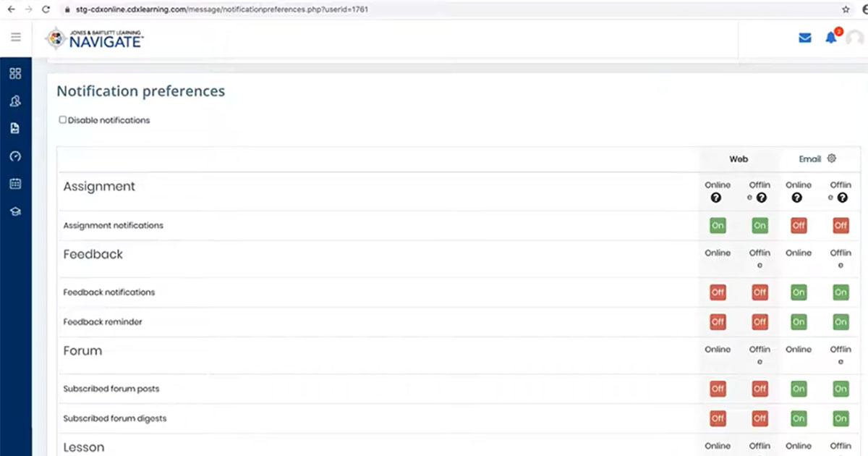
Task: Open the messages envelope icon
Action: 805,38
